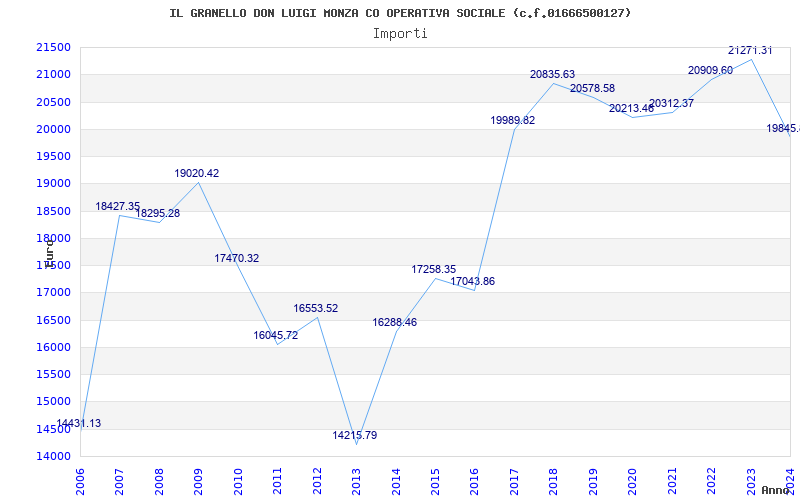Viewport: 800px width, 500px height.
Task: Click the y-axis tick 21500
Action: (53, 48)
